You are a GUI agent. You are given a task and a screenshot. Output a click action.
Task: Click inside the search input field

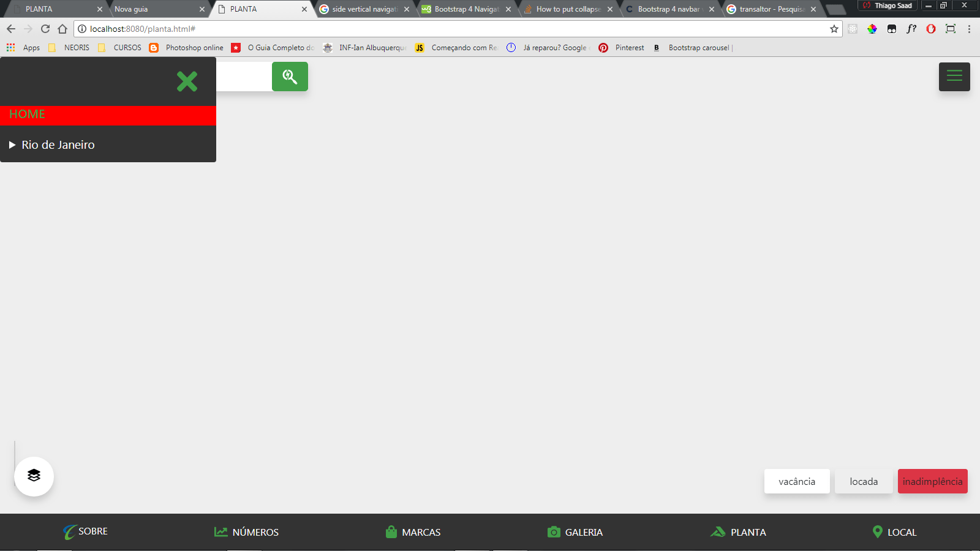[x=245, y=77]
